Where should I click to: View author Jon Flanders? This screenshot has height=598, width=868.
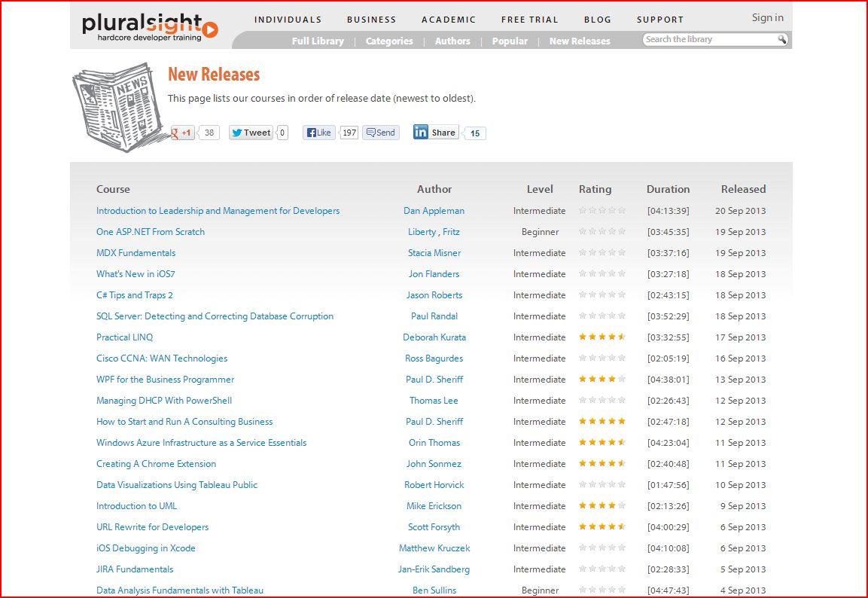[x=434, y=274]
